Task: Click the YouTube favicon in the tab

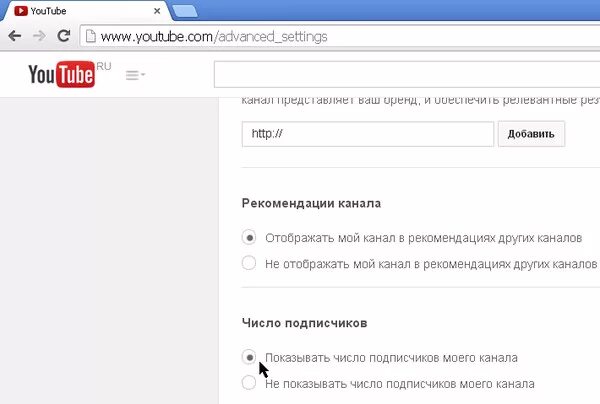Action: [21, 11]
